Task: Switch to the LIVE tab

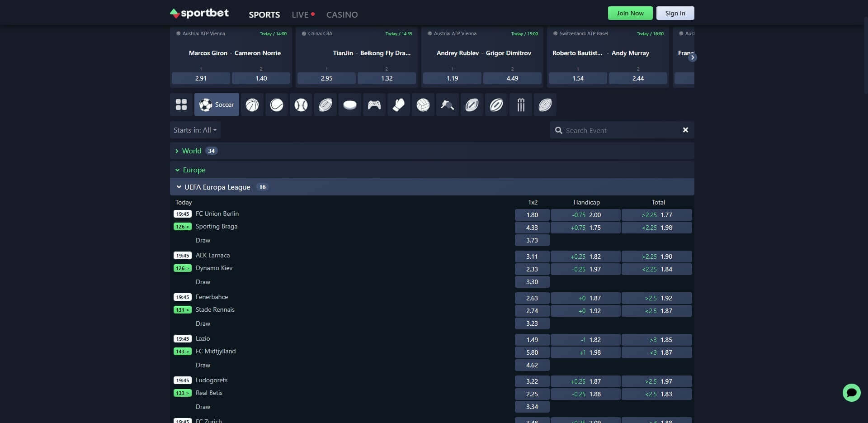Action: tap(300, 14)
